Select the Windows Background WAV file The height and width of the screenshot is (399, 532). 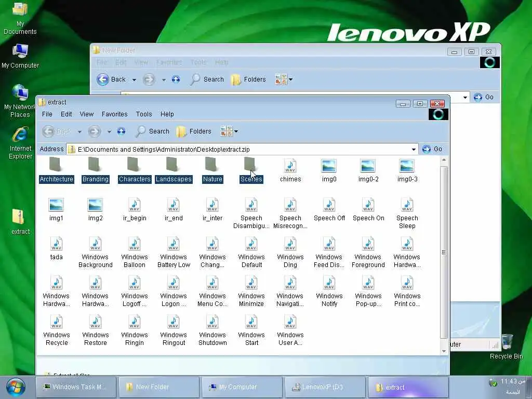[96, 252]
